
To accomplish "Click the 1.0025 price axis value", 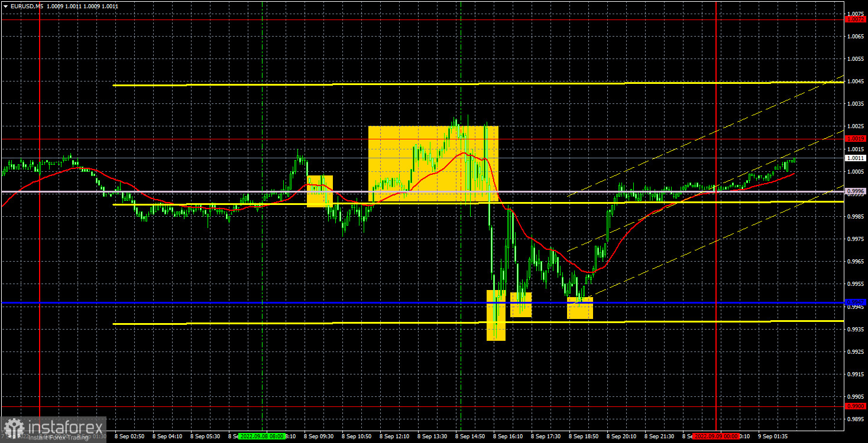I will 856,126.
